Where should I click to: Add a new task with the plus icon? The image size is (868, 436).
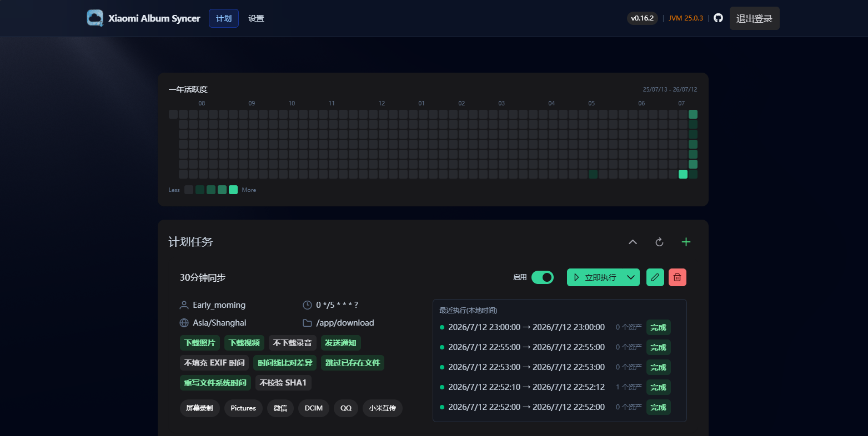pos(686,242)
